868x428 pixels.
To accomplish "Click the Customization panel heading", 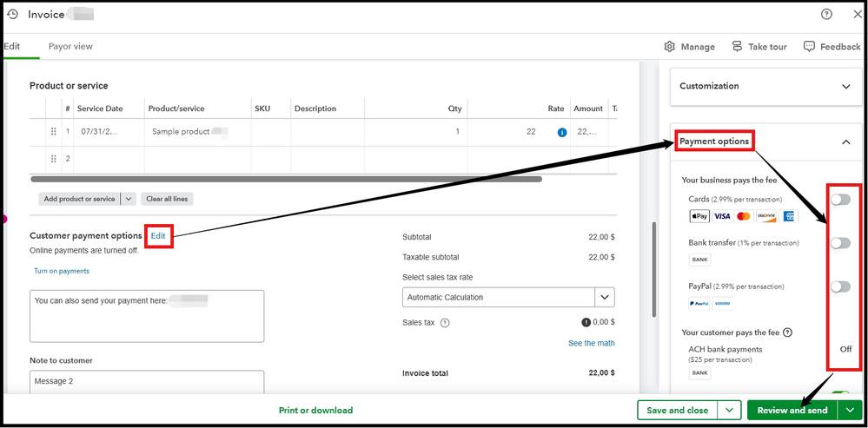I will tap(709, 86).
